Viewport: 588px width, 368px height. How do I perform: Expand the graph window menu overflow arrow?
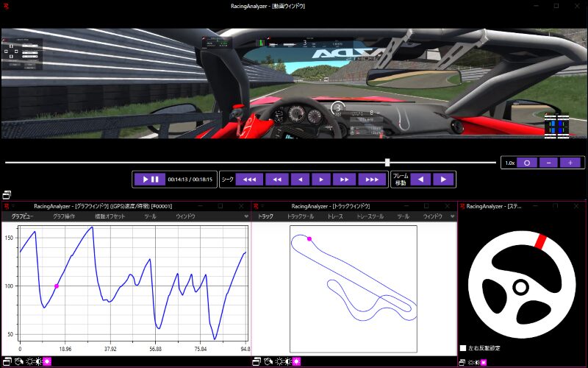click(x=246, y=217)
